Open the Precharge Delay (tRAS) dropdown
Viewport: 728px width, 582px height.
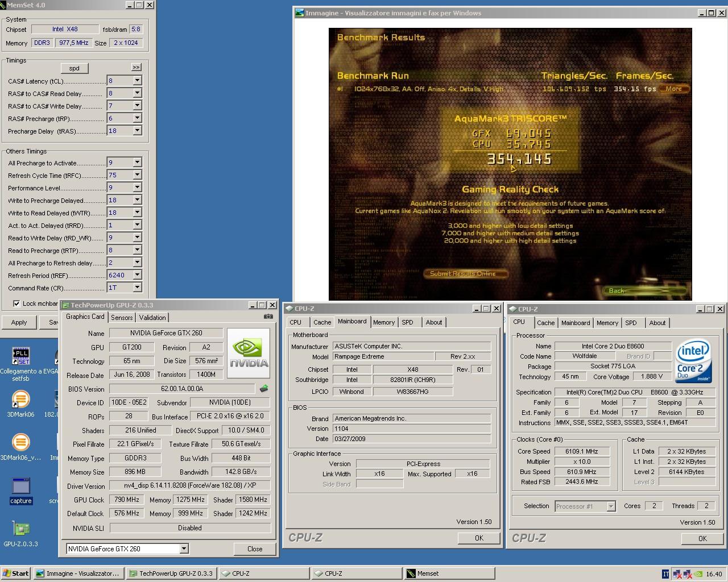coord(137,131)
